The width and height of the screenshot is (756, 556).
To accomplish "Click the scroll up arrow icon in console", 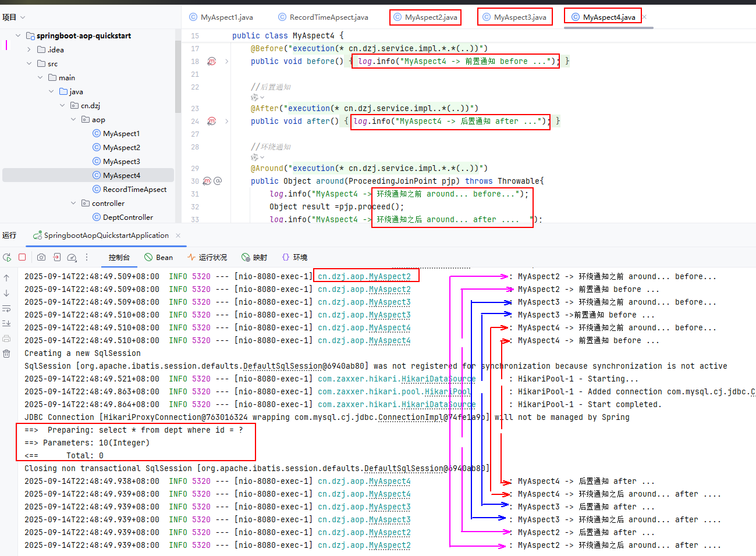I will pyautogui.click(x=6, y=278).
